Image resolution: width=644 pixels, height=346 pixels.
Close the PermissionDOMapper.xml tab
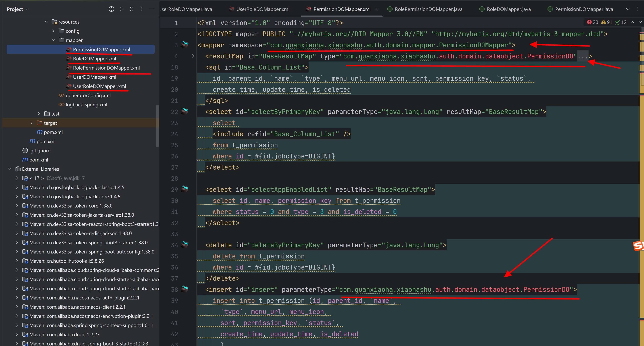(x=376, y=9)
